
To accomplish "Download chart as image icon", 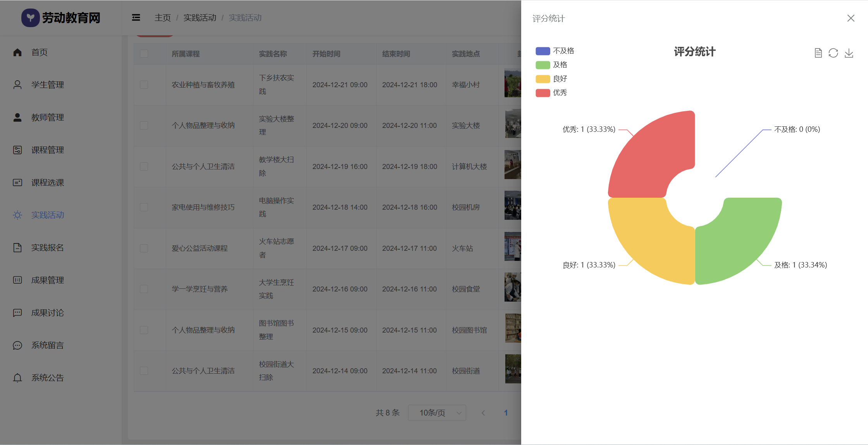I will tap(849, 53).
